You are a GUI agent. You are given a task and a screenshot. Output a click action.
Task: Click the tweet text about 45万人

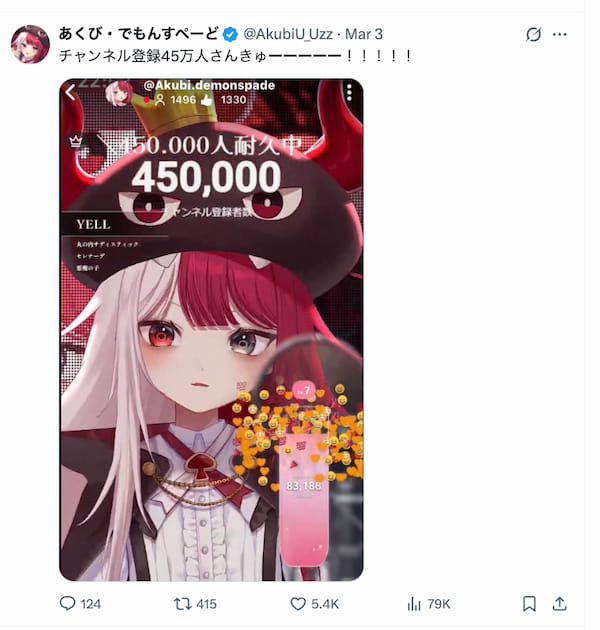(235, 56)
